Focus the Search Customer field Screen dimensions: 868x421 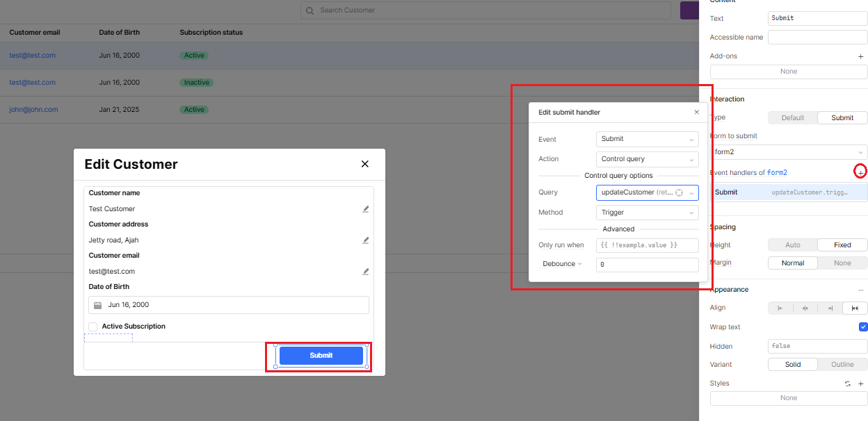(x=485, y=10)
